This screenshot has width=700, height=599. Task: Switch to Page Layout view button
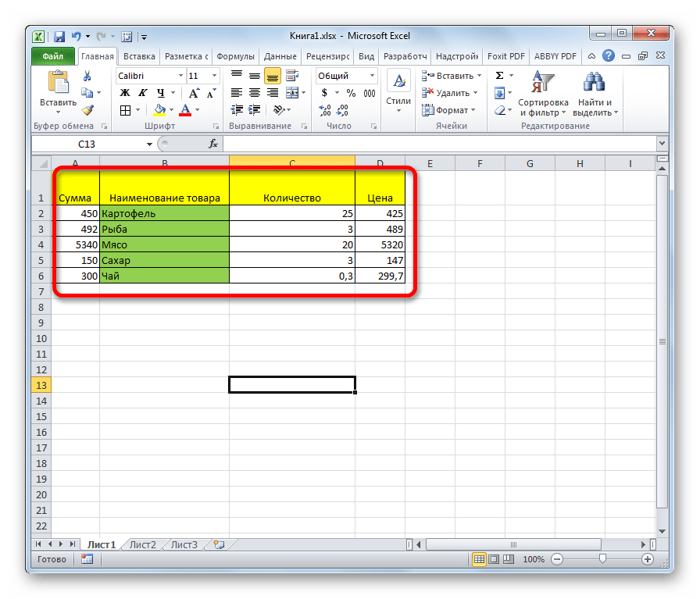coord(493,559)
